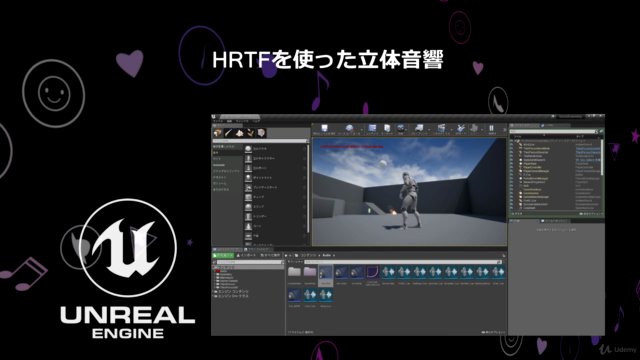Click the Empty Character icon in Place panel
Image resolution: width=640 pixels, height=360 pixels.
pyautogui.click(x=248, y=158)
